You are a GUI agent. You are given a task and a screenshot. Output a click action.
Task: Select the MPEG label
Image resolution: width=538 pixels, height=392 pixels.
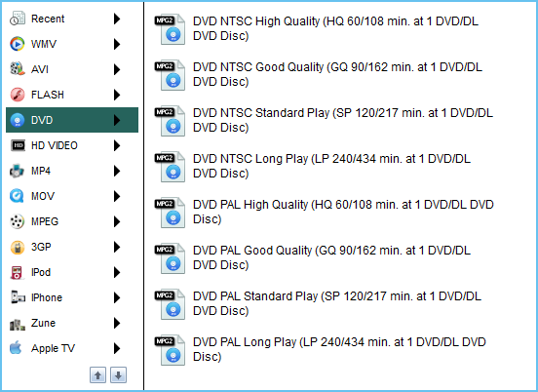(x=45, y=221)
